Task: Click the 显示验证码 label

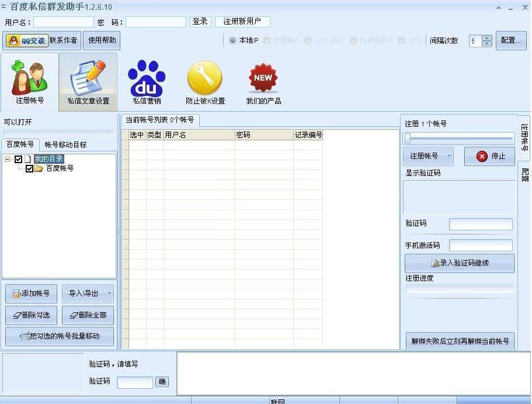Action: click(423, 173)
